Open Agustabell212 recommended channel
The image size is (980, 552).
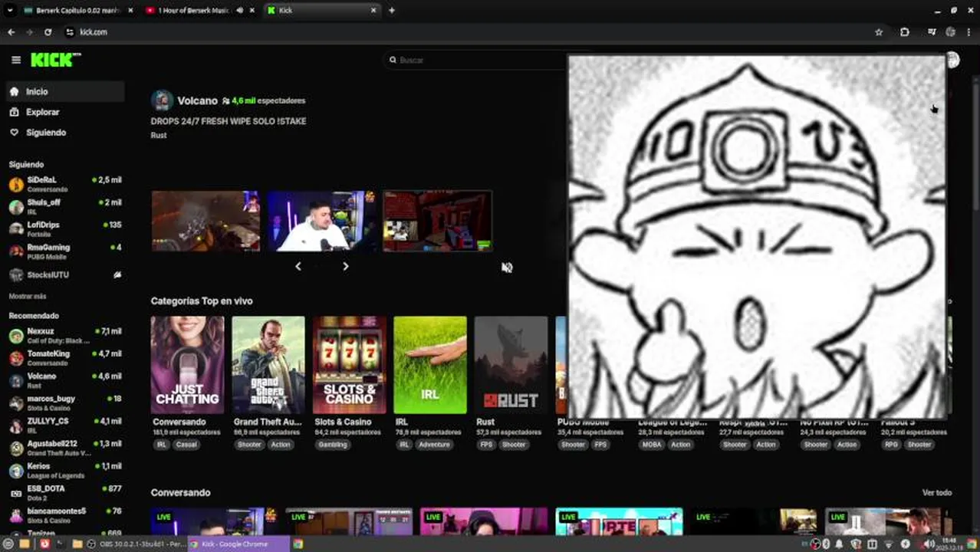64,448
